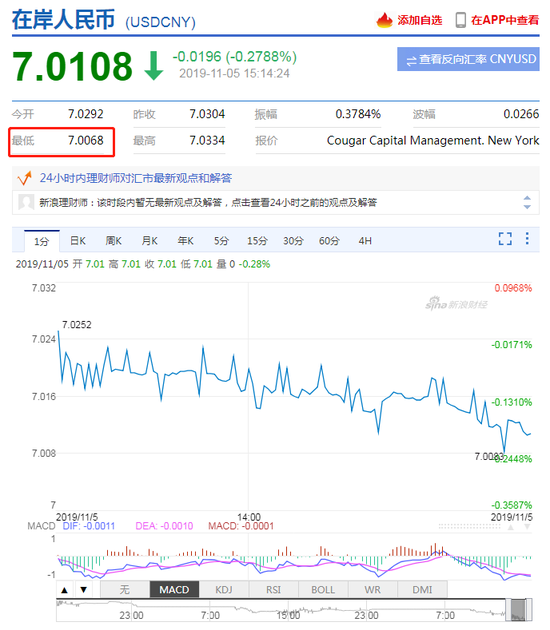Viewport: 550px width, 630px height.
Task: Open the three-dot chart options menu
Action: coord(527,238)
